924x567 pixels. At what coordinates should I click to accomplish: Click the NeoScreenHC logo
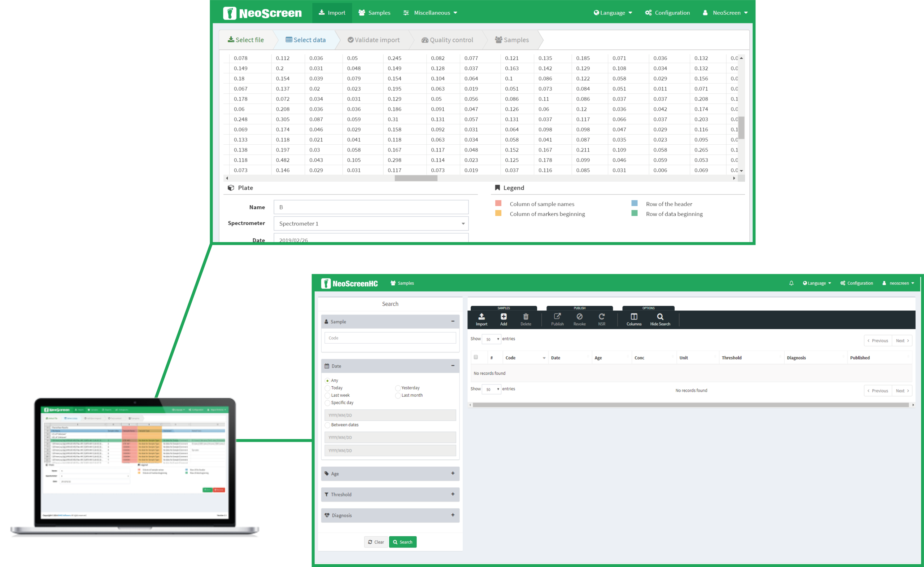point(349,283)
